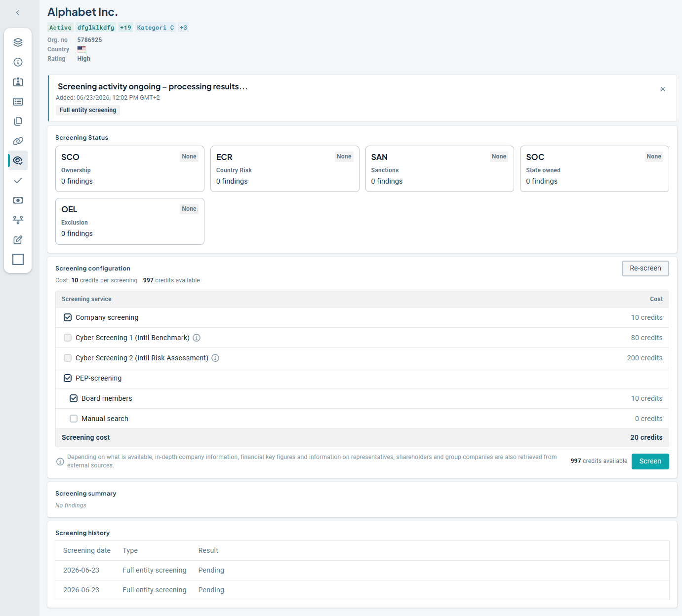Click the Alphabet Inc. company title
Image resolution: width=682 pixels, height=616 pixels.
click(82, 12)
